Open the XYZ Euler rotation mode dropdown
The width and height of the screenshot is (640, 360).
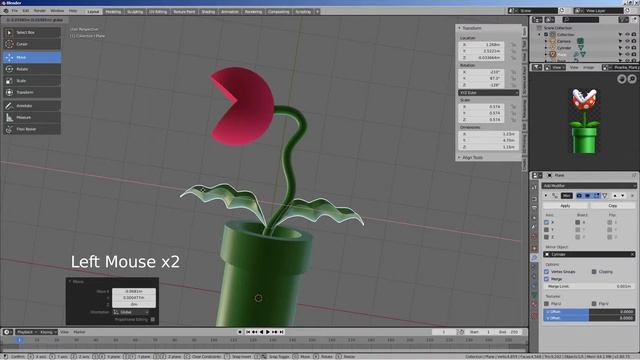[x=489, y=93]
